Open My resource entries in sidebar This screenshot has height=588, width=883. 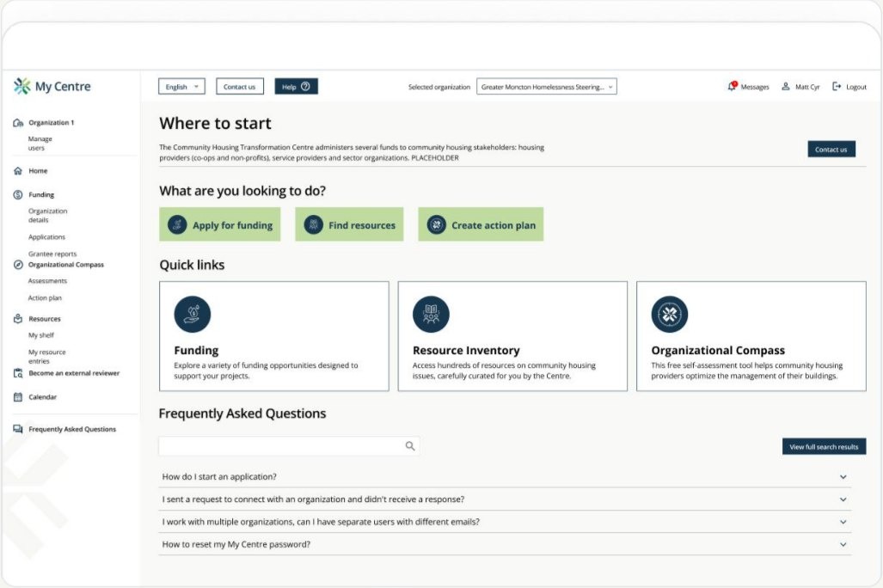[x=46, y=357]
